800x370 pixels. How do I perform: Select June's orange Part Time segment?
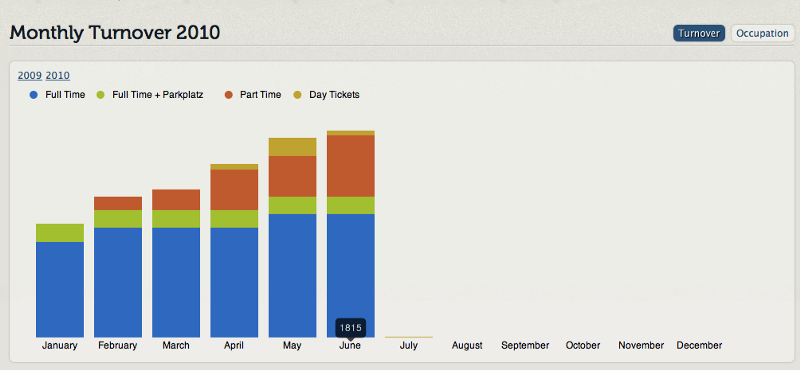351,166
